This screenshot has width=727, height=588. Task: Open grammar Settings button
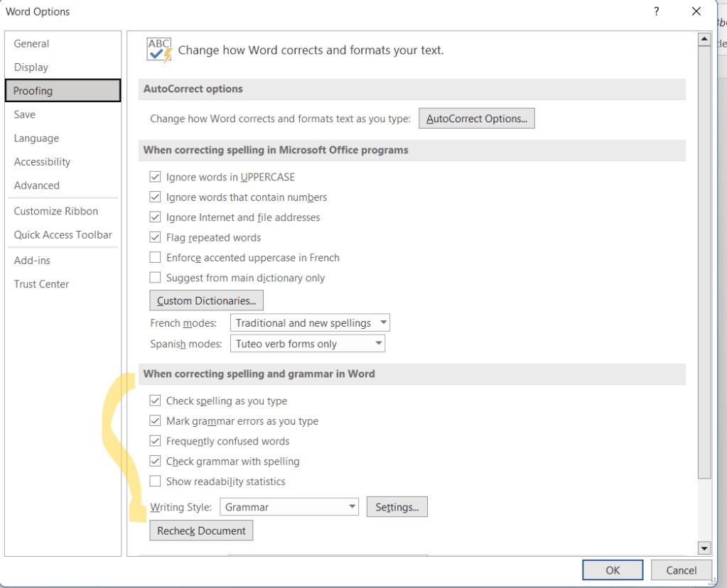pos(397,507)
